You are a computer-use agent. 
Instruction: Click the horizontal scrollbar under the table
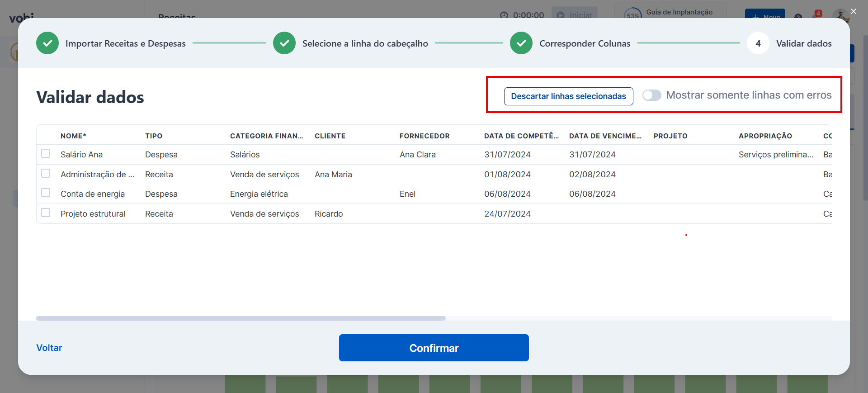(241, 318)
